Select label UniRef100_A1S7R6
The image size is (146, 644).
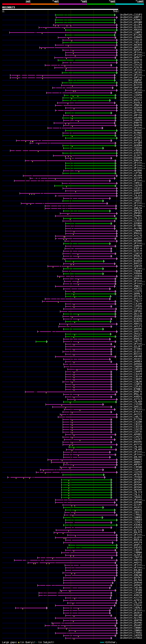pos(131,618)
